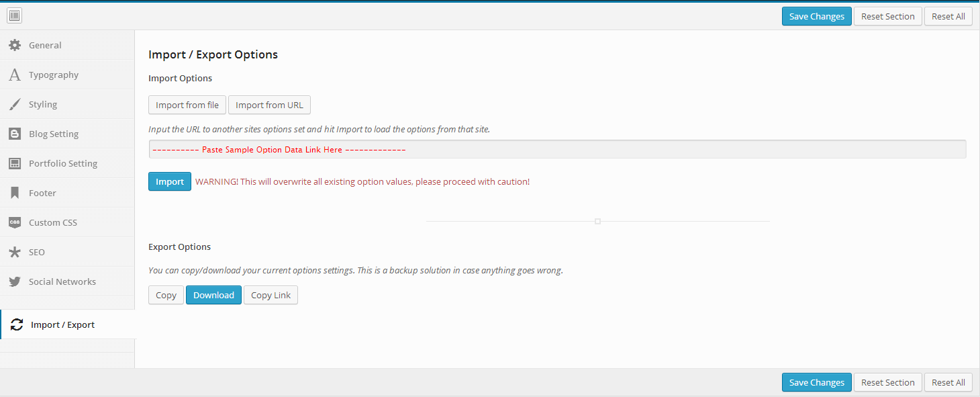
Task: Click the Social Networks Twitter bird icon
Action: tap(15, 281)
